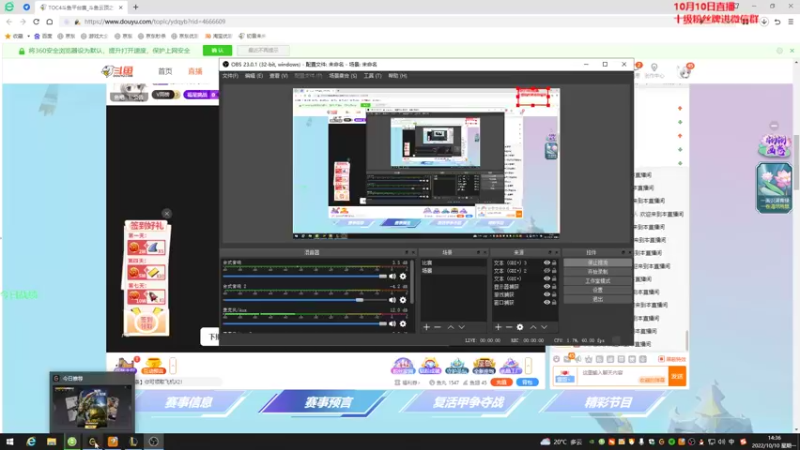Toggle visibility of 文本 (GDI+) 3 source
800x450 pixels.
point(546,263)
